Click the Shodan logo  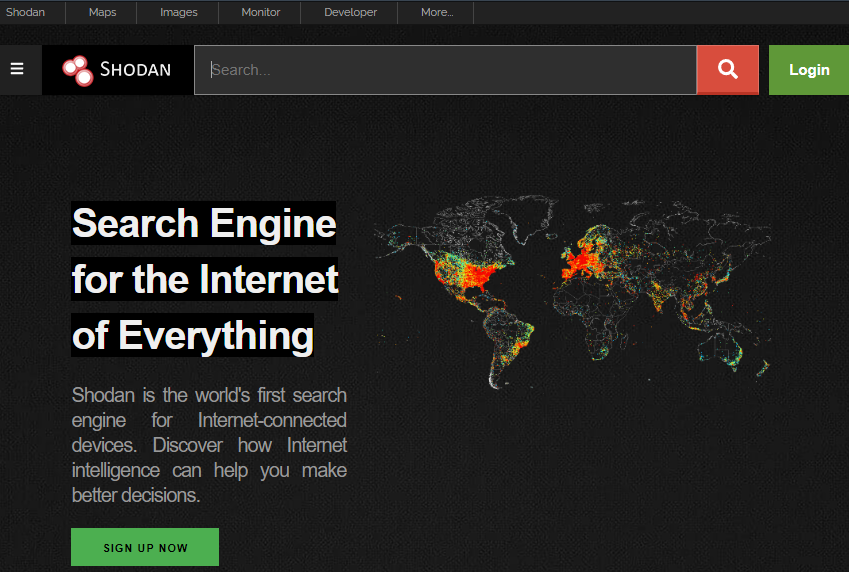(117, 70)
